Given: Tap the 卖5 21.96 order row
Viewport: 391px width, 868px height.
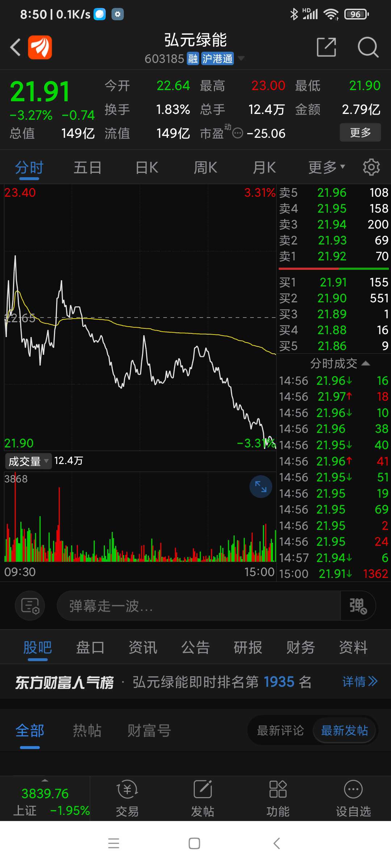Looking at the screenshot, I should tap(333, 192).
